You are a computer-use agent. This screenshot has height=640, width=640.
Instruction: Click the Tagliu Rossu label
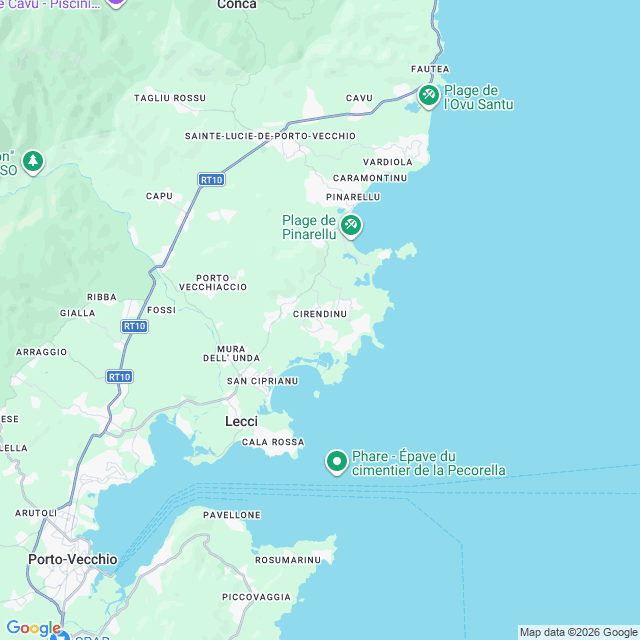[170, 98]
